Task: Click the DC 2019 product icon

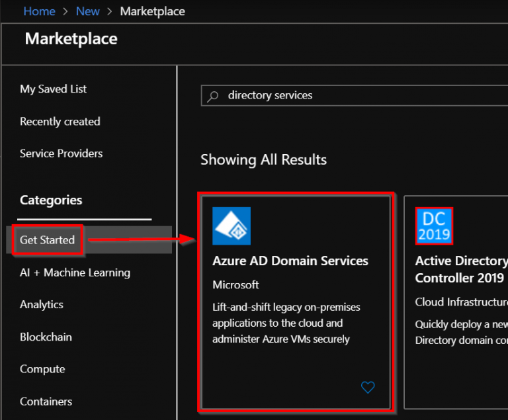Action: click(434, 226)
